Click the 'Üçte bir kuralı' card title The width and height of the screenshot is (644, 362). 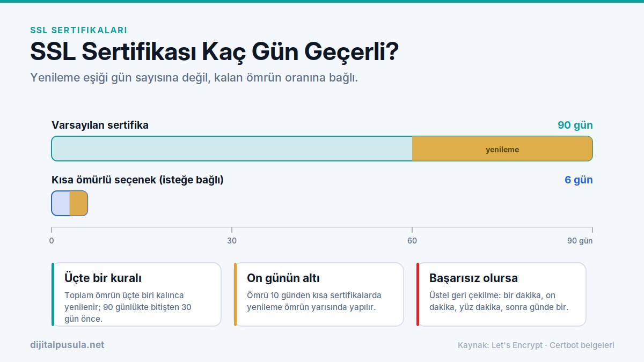(x=103, y=278)
